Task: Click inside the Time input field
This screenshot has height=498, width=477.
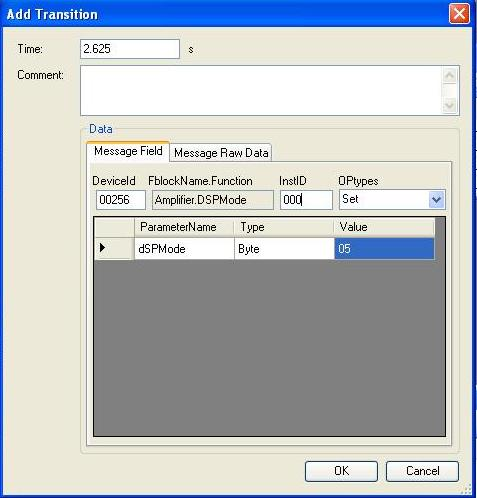Action: (130, 49)
